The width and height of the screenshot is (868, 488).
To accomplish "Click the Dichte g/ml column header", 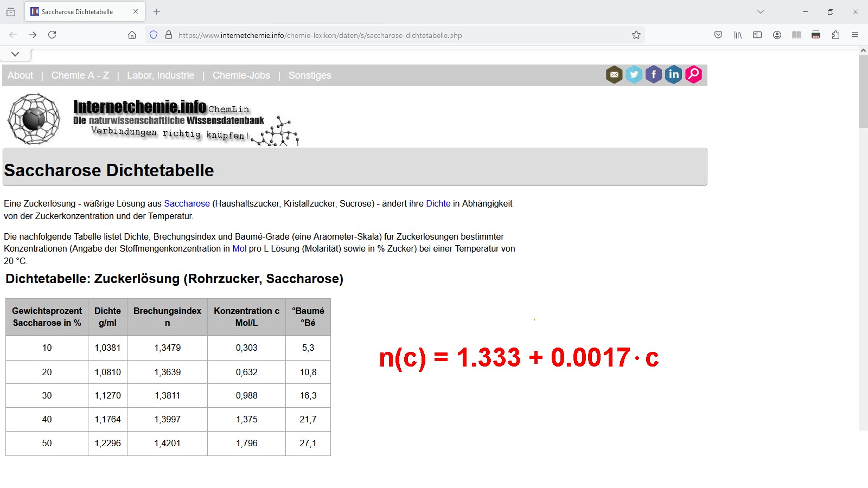I will (x=107, y=317).
